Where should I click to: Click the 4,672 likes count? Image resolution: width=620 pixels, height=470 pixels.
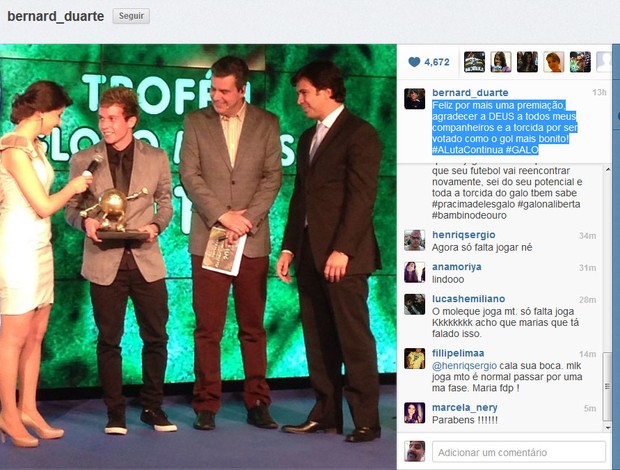437,62
